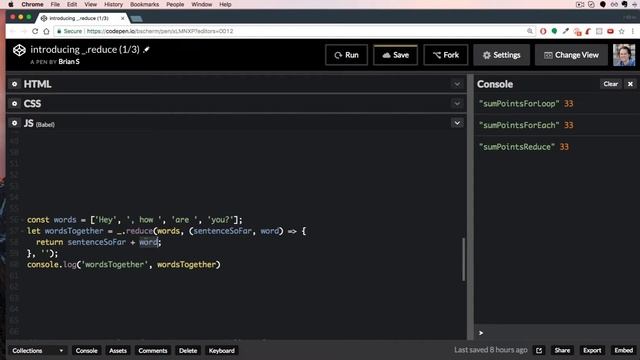Image resolution: width=640 pixels, height=360 pixels.
Task: Click the "sumPointsForLoop" console entry
Action: click(x=557, y=104)
